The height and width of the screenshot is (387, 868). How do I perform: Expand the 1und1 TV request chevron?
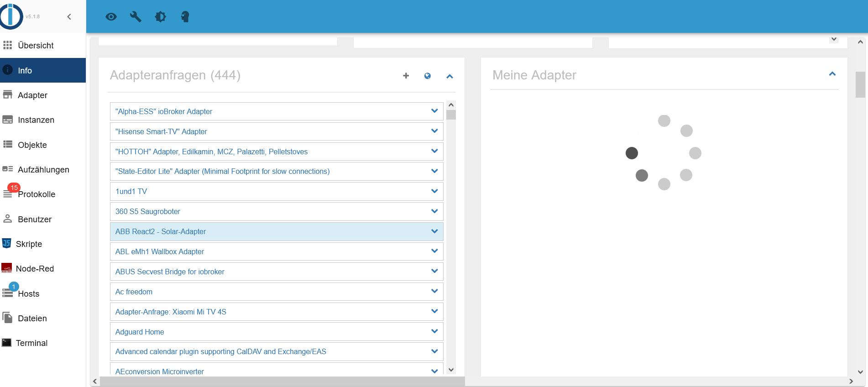click(x=434, y=191)
